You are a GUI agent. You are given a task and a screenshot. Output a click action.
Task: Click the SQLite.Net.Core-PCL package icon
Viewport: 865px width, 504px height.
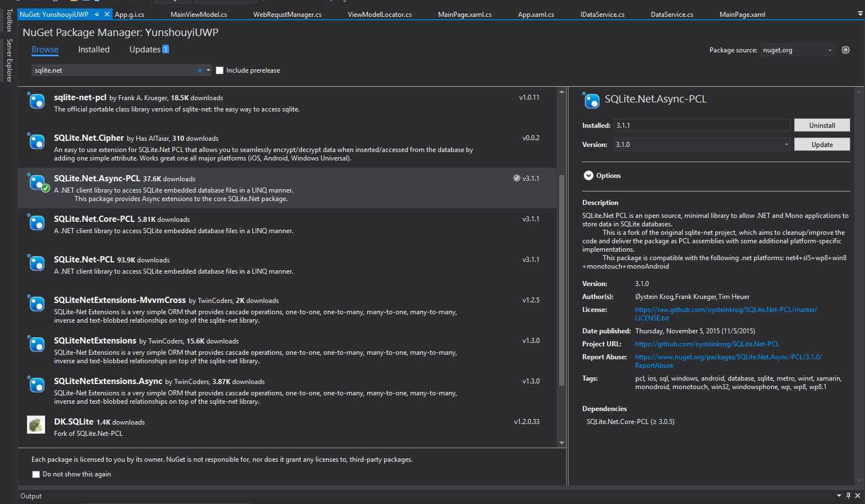37,223
